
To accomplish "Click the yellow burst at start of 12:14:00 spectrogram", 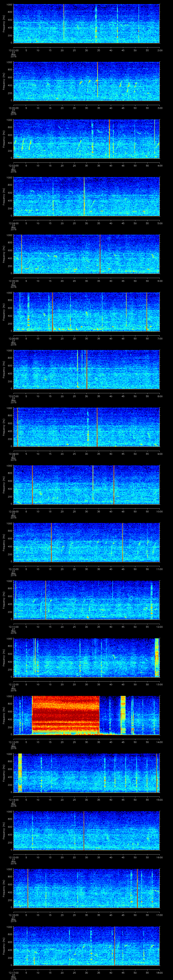I will [20, 773].
